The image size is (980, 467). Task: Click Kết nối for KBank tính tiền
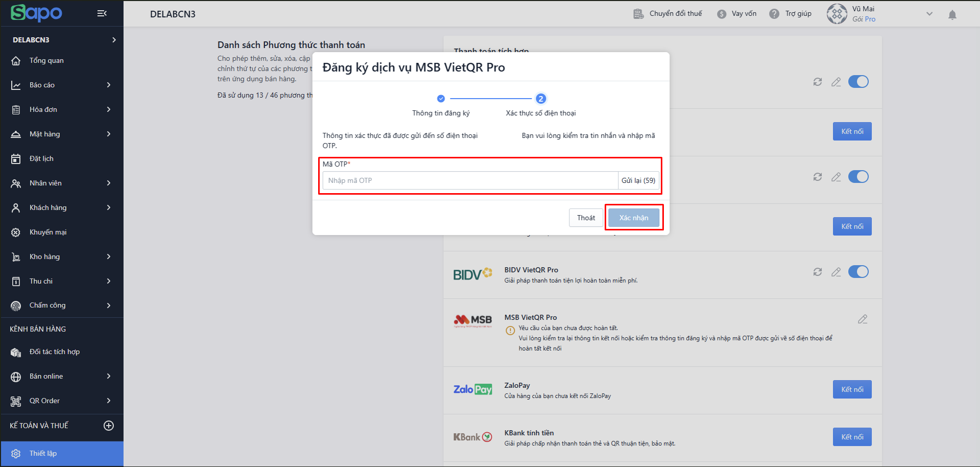(852, 437)
